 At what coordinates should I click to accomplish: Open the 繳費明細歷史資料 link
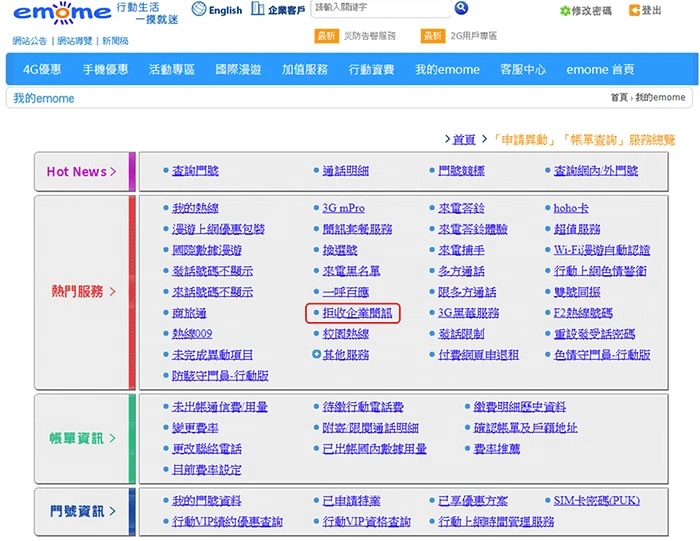pyautogui.click(x=520, y=407)
